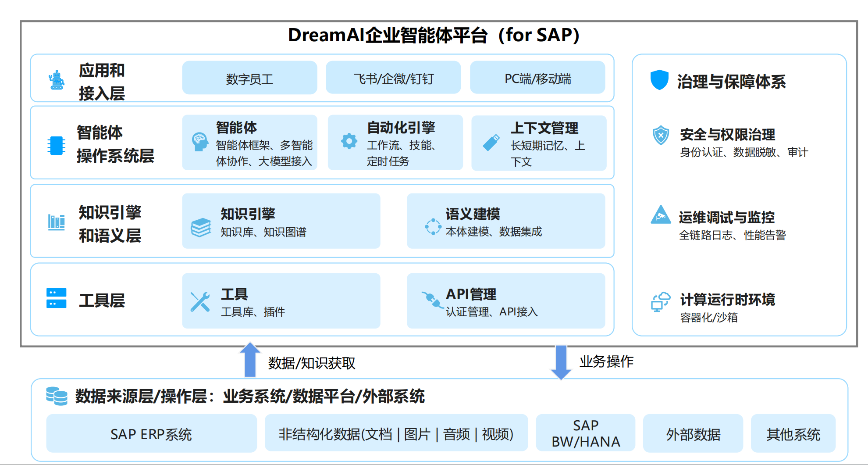Click the 身份认证、数据脱敏、审计 text
This screenshot has height=465, width=868.
click(x=744, y=152)
